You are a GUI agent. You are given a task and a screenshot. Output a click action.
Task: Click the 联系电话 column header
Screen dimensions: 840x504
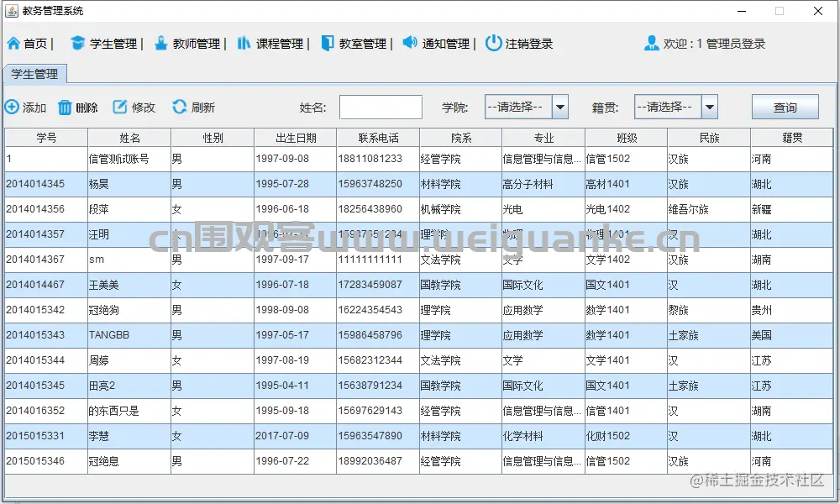tap(378, 138)
